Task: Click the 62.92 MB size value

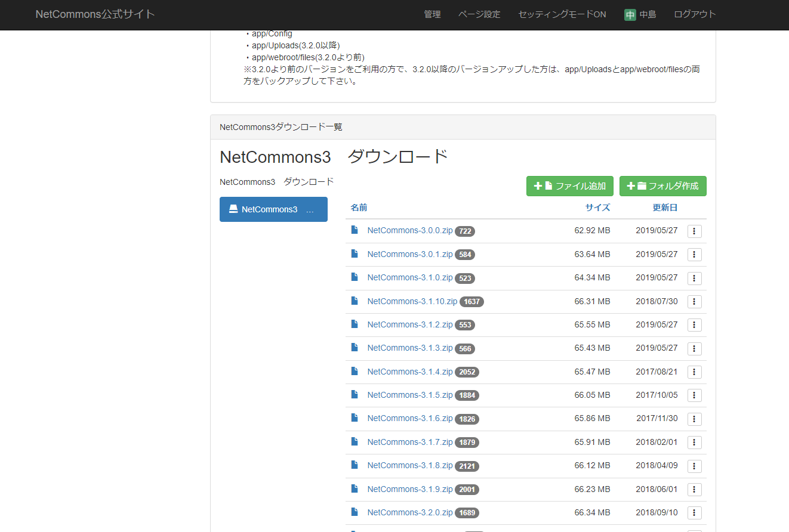Action: coord(593,230)
